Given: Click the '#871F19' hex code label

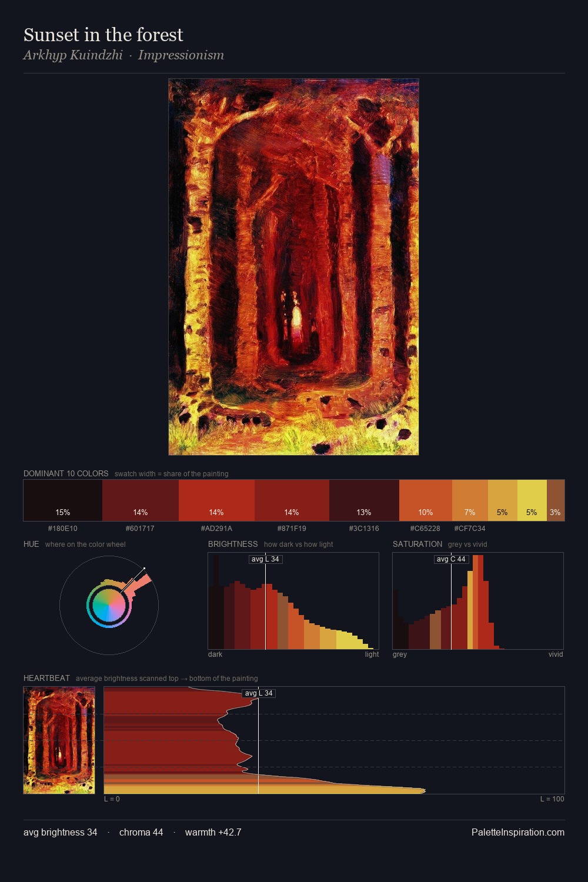Looking at the screenshot, I should point(292,528).
